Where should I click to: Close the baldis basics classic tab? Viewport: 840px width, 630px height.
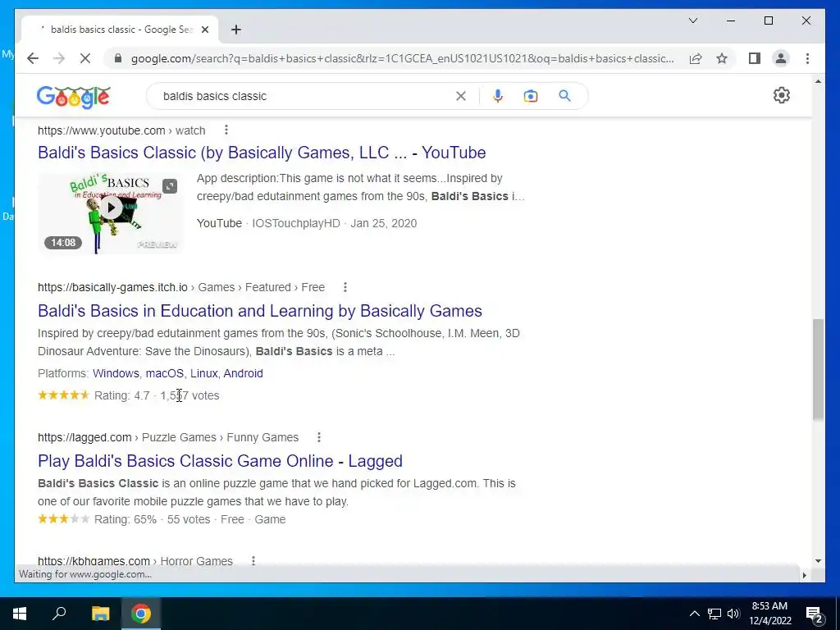[x=204, y=30]
